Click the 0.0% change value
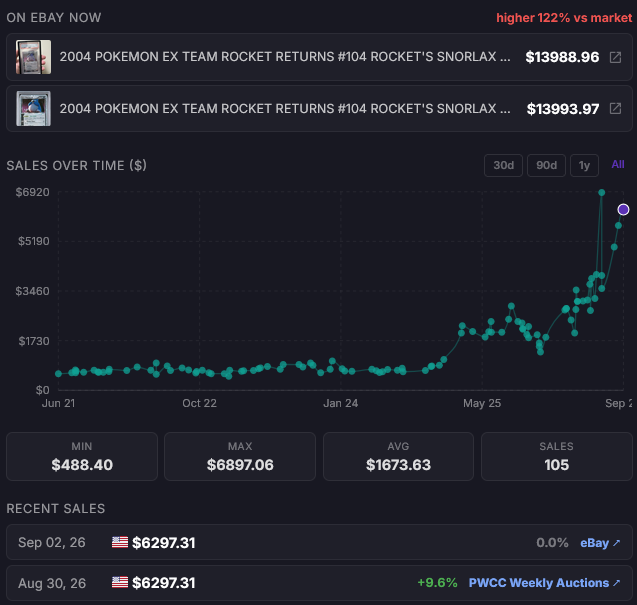Image resolution: width=637 pixels, height=605 pixels. pos(552,542)
